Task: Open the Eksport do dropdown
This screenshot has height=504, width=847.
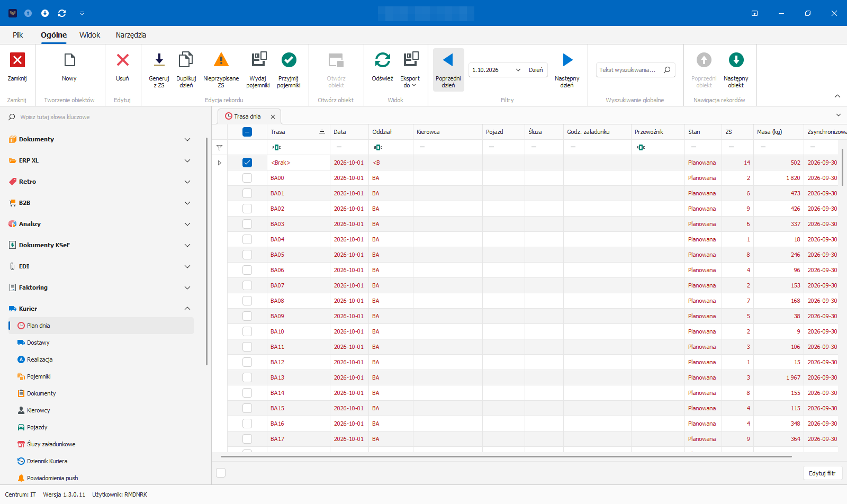Action: point(410,70)
